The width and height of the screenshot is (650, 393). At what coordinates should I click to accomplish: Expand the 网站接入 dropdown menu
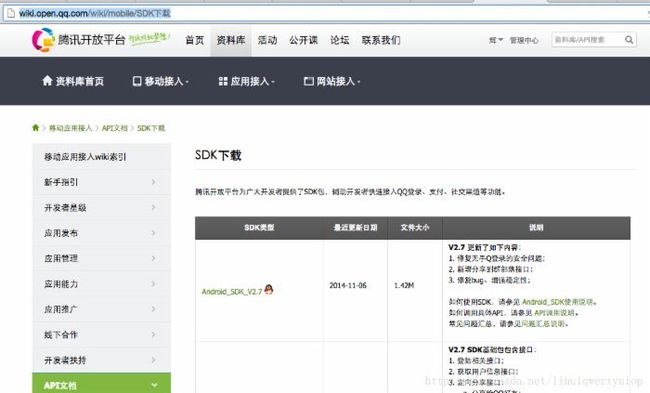(332, 81)
